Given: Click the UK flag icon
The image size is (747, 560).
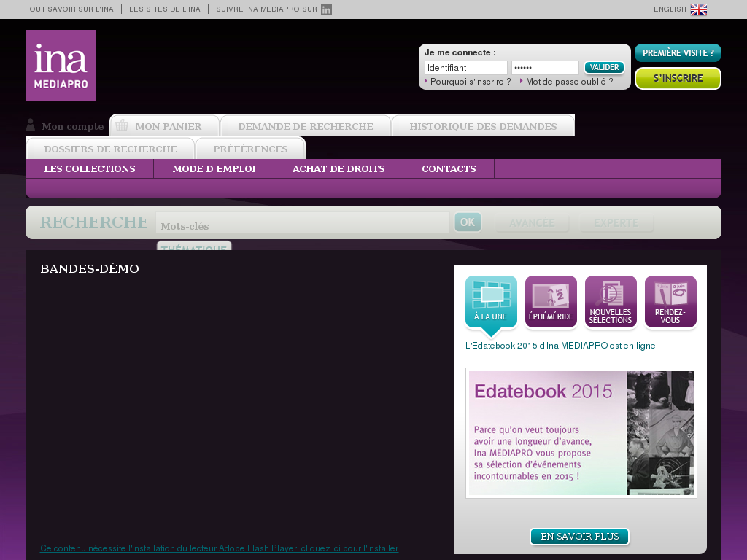Looking at the screenshot, I should point(699,9).
